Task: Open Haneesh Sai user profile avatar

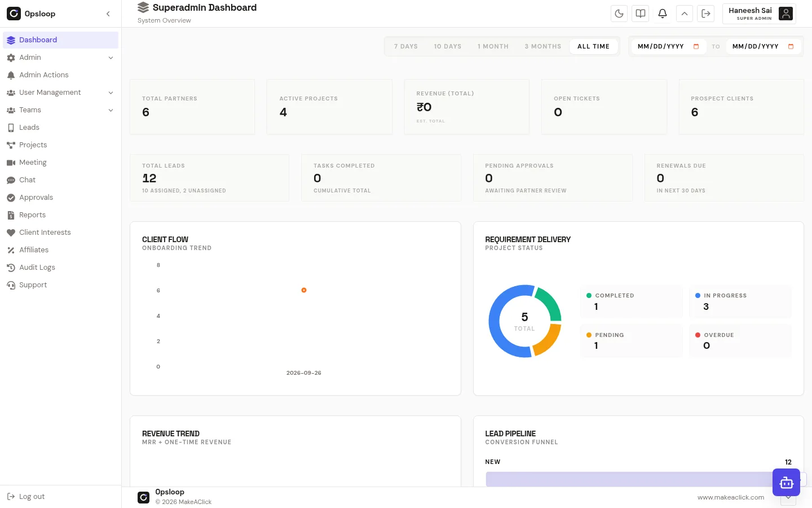Action: click(x=785, y=14)
